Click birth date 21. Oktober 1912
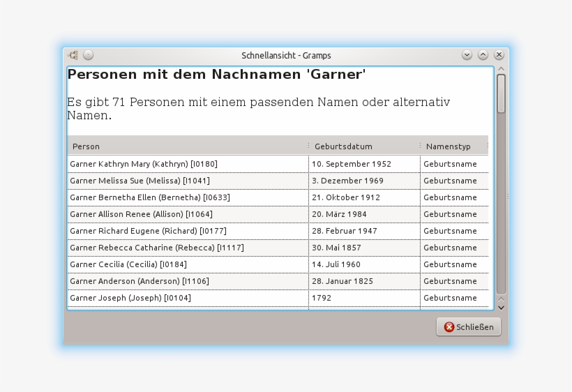 [x=346, y=197]
